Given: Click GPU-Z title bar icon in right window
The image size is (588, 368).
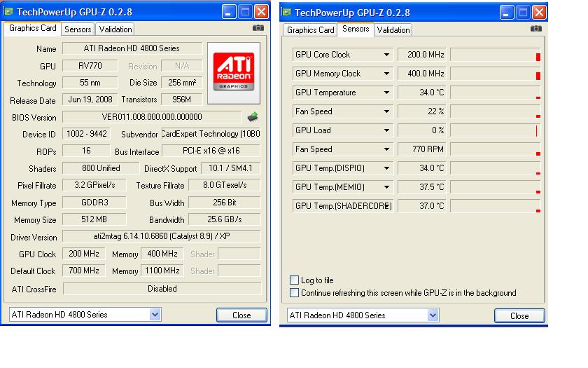Looking at the screenshot, I should (286, 13).
